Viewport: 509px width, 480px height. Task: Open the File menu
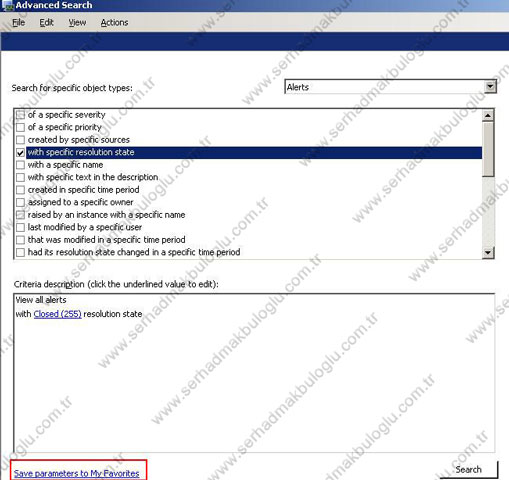[19, 23]
